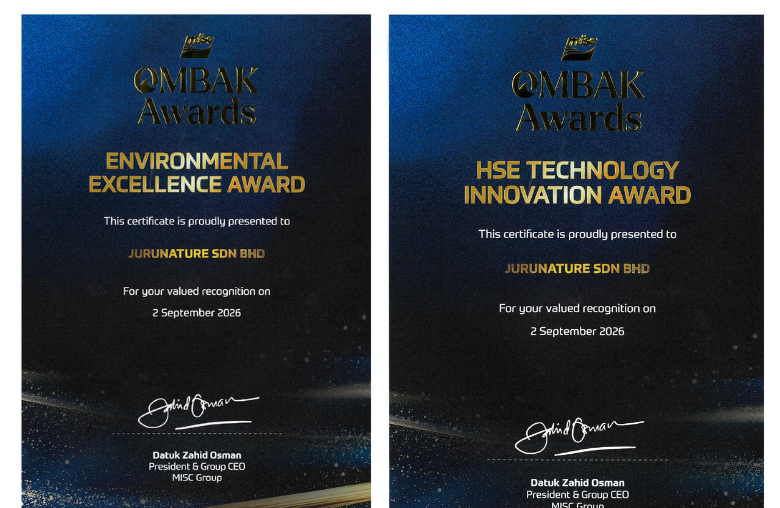Click the MISC logo on the left certificate
This screenshot has width=780, height=508.
click(197, 45)
